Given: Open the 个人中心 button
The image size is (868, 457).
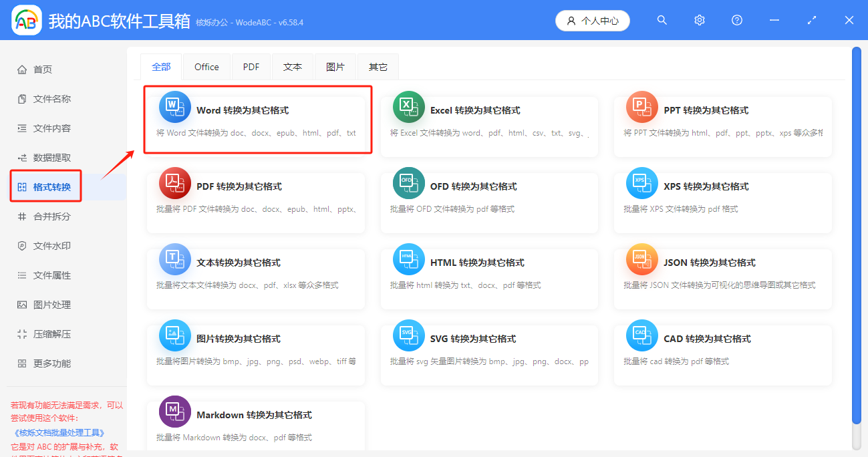Looking at the screenshot, I should [592, 20].
